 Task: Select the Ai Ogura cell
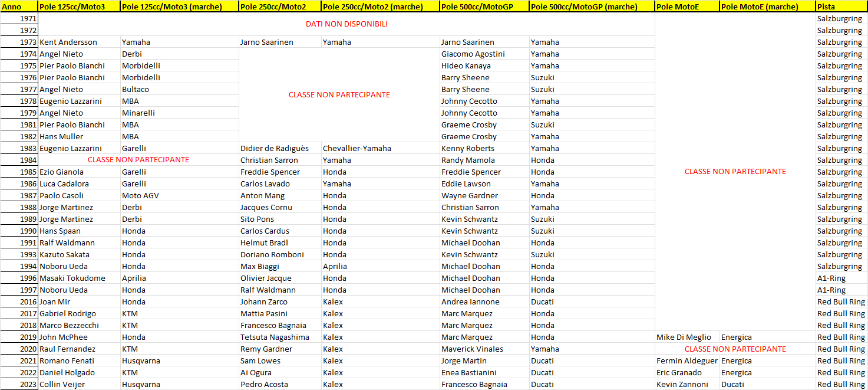point(280,372)
